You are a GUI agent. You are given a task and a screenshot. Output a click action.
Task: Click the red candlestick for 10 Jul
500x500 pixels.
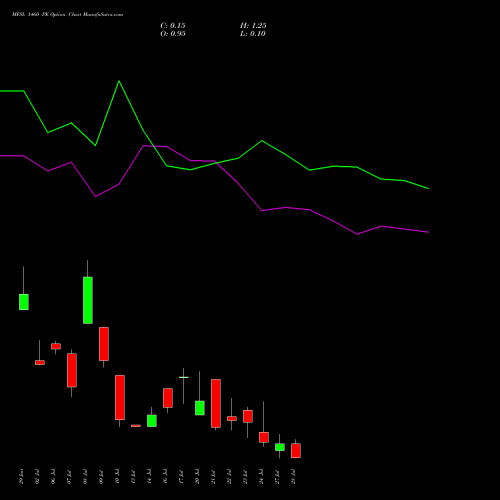pyautogui.click(x=120, y=397)
